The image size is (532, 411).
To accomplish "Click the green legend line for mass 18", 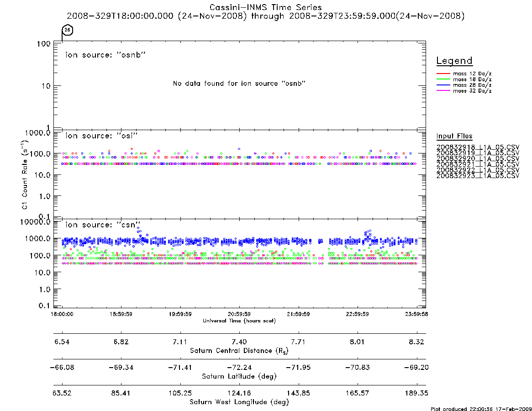I will (443, 79).
